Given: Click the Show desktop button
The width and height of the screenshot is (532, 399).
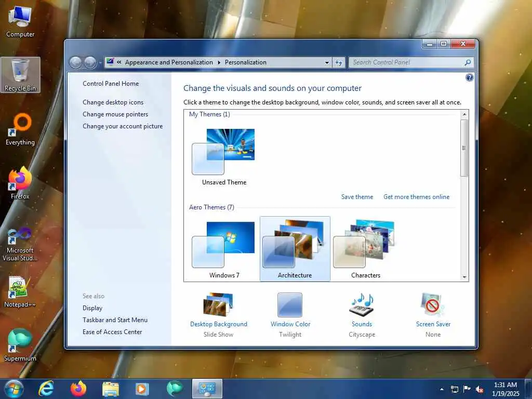Looking at the screenshot, I should point(528,389).
